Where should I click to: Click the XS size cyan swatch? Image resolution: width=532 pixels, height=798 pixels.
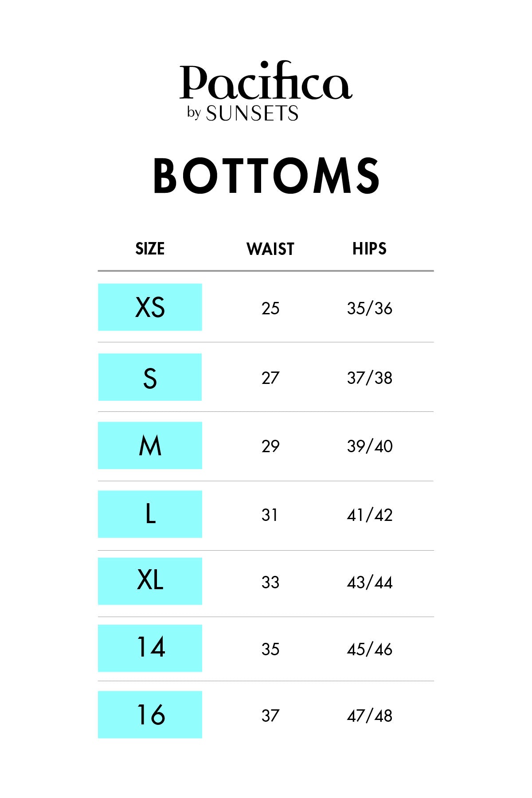pyautogui.click(x=150, y=307)
